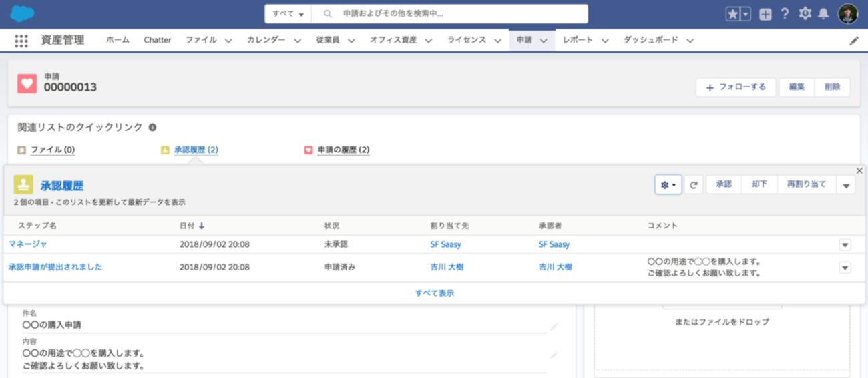Switch to the 従業員 tab
This screenshot has height=378, width=868.
tap(328, 40)
